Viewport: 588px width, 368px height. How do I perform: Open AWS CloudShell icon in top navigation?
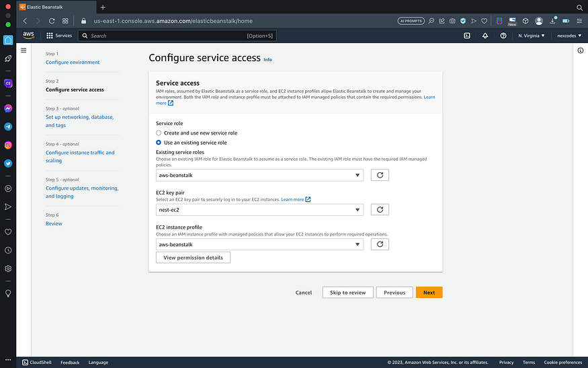click(x=467, y=36)
